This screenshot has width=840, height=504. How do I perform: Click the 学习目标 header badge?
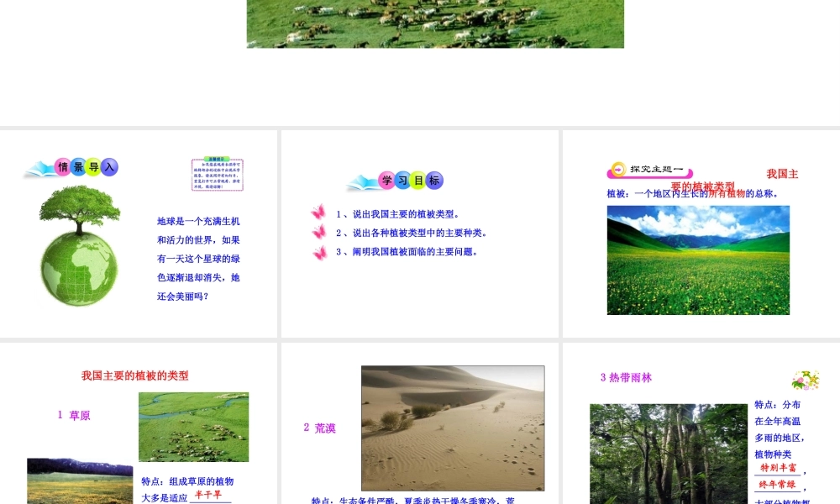pyautogui.click(x=396, y=181)
